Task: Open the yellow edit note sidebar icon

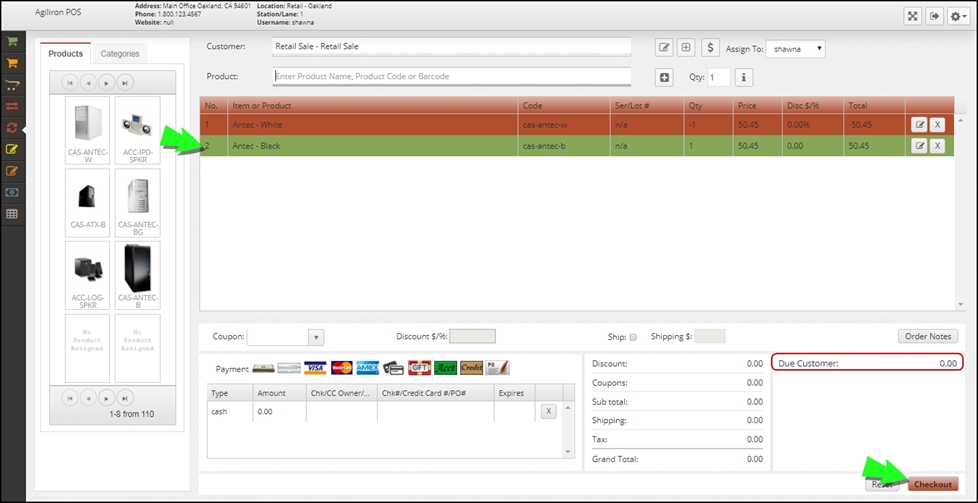Action: point(12,150)
